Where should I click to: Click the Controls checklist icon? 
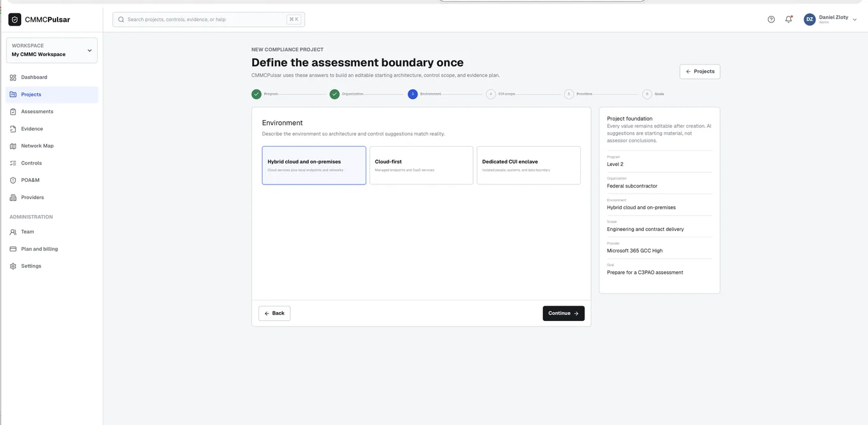(13, 163)
